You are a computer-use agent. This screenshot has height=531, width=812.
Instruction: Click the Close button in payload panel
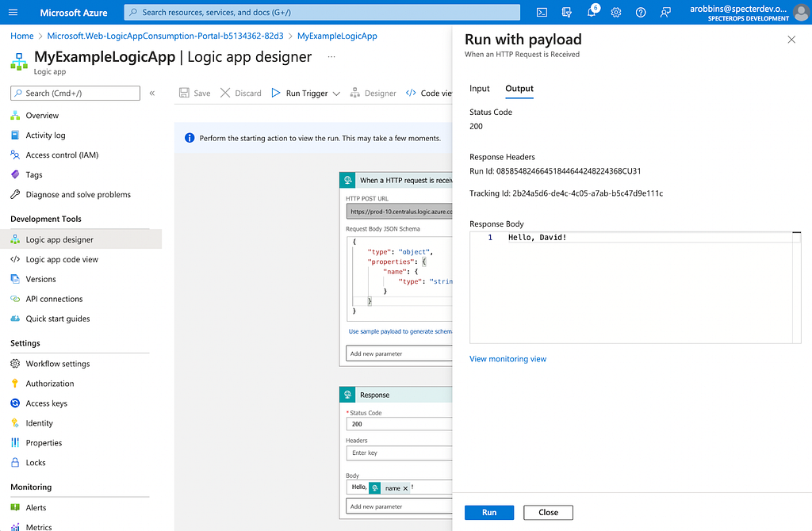pos(549,512)
